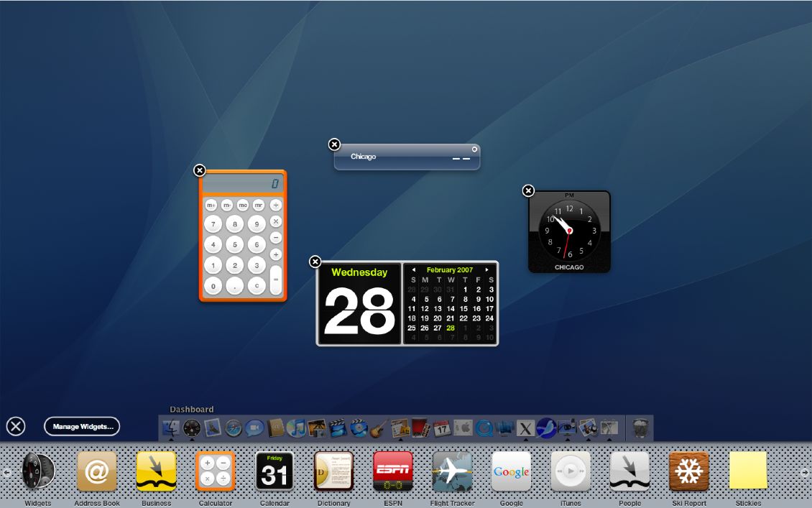This screenshot has height=508, width=812.
Task: Click Chicago label in weather widget
Action: pyautogui.click(x=363, y=157)
